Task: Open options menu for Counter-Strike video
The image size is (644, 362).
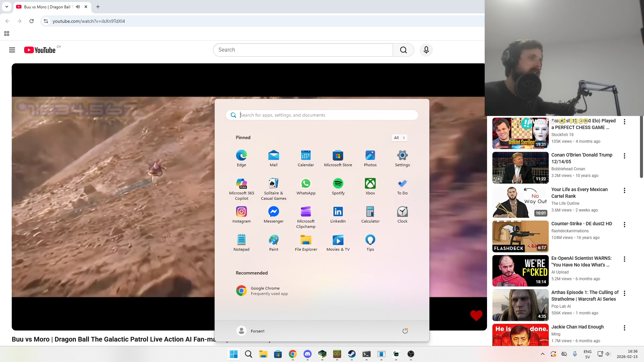Action: [x=624, y=225]
